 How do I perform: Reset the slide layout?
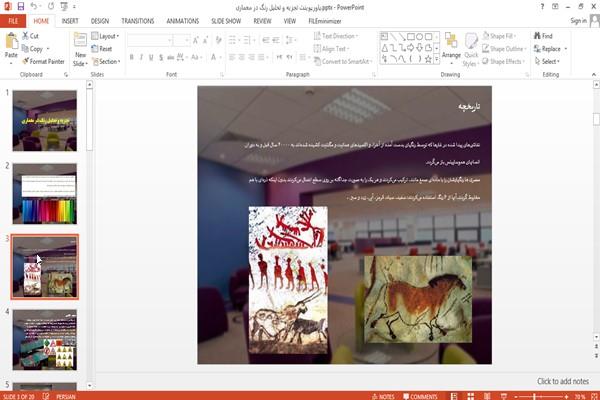101,49
